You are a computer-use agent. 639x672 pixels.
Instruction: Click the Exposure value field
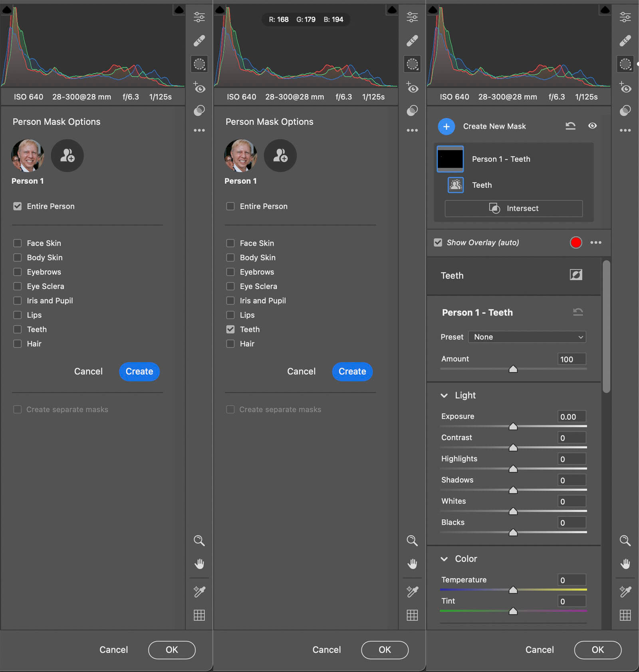(572, 417)
